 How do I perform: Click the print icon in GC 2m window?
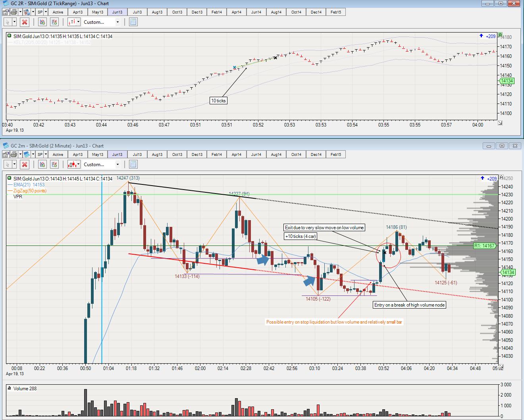coord(13,154)
